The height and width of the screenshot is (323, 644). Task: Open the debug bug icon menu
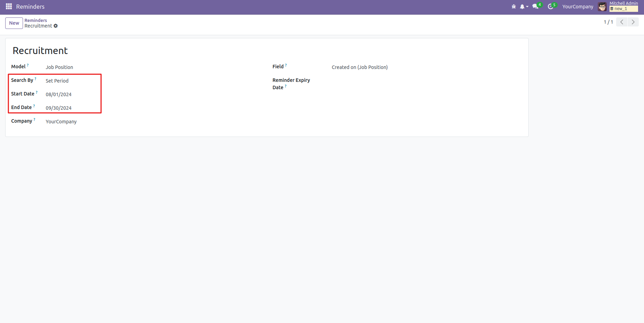tap(513, 7)
